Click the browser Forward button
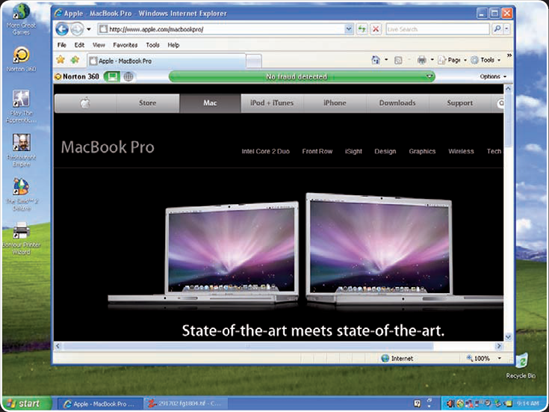Image resolution: width=549 pixels, height=412 pixels. 77,29
